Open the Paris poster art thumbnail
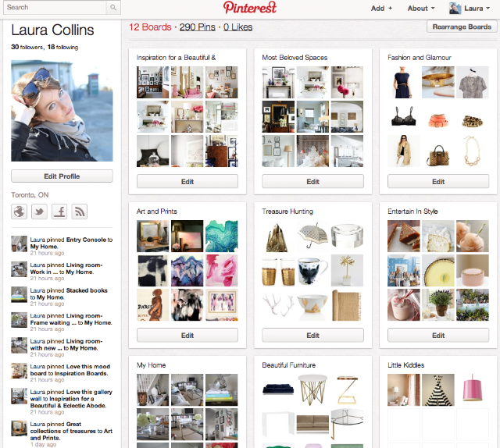Screen dimensions: 500x448 coord(153,305)
